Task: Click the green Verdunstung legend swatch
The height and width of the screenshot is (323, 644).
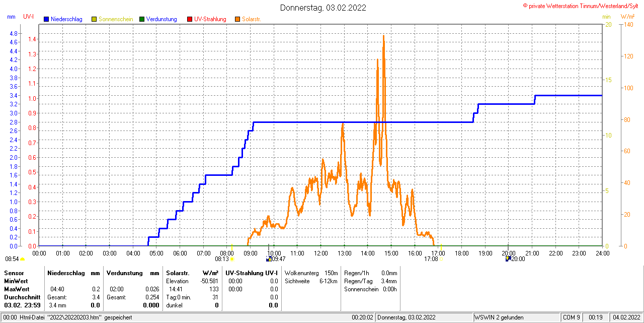Action: click(x=142, y=19)
